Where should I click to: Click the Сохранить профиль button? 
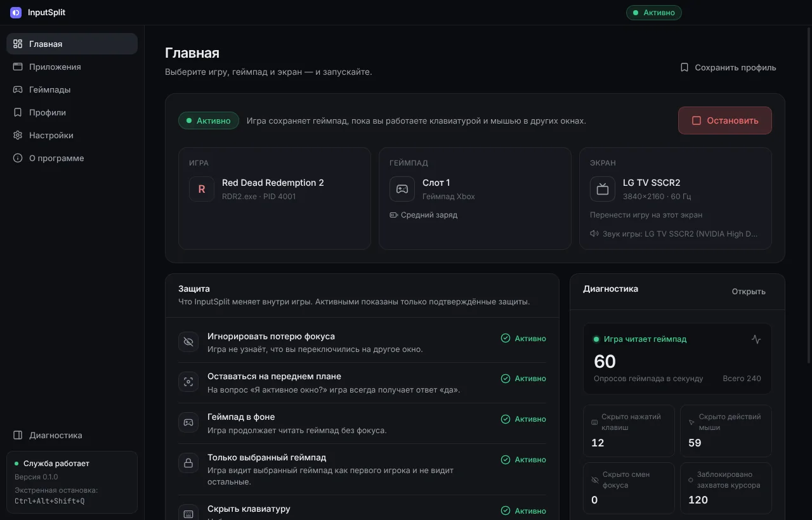click(x=728, y=67)
